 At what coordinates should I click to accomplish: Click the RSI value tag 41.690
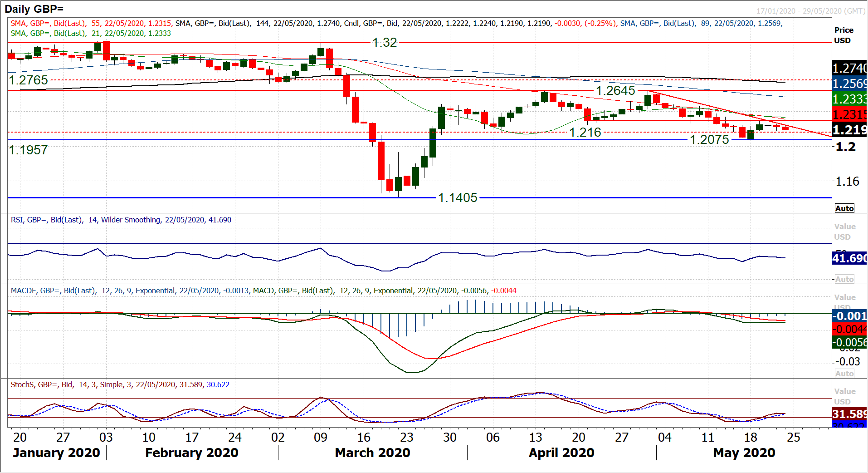tap(849, 258)
